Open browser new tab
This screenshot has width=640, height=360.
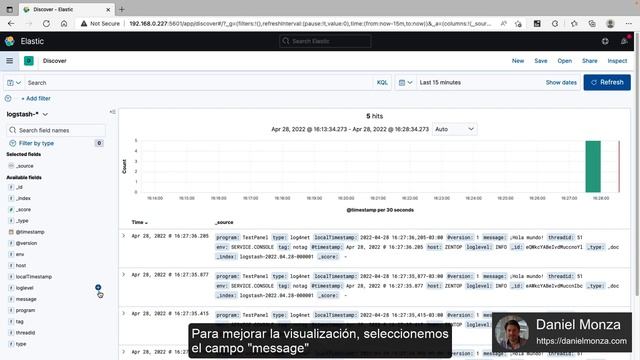122,9
